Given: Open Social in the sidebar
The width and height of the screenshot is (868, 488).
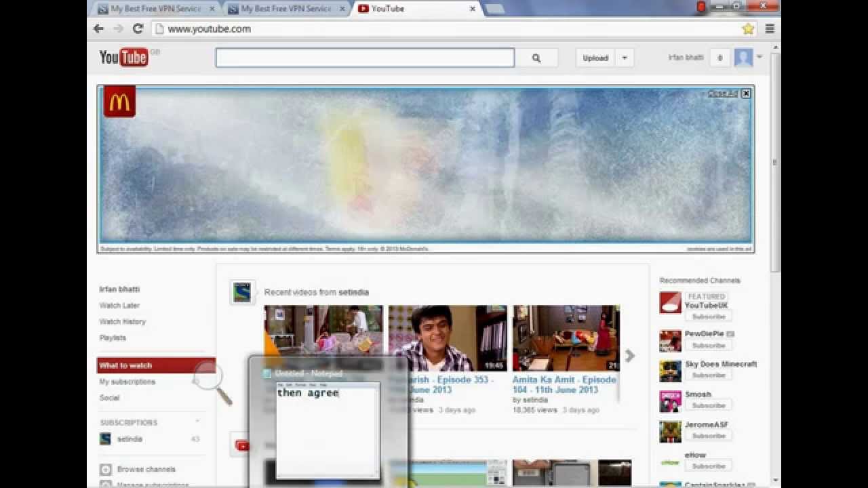Looking at the screenshot, I should coord(109,398).
